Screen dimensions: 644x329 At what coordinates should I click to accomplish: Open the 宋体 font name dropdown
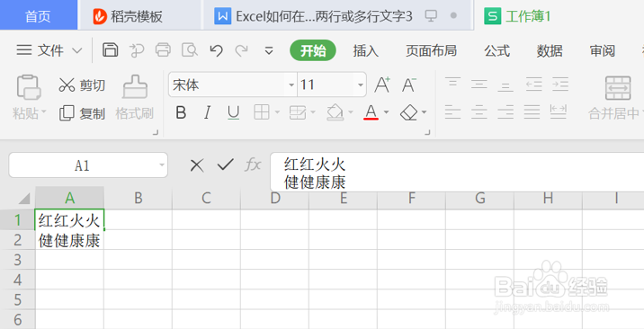pos(291,85)
